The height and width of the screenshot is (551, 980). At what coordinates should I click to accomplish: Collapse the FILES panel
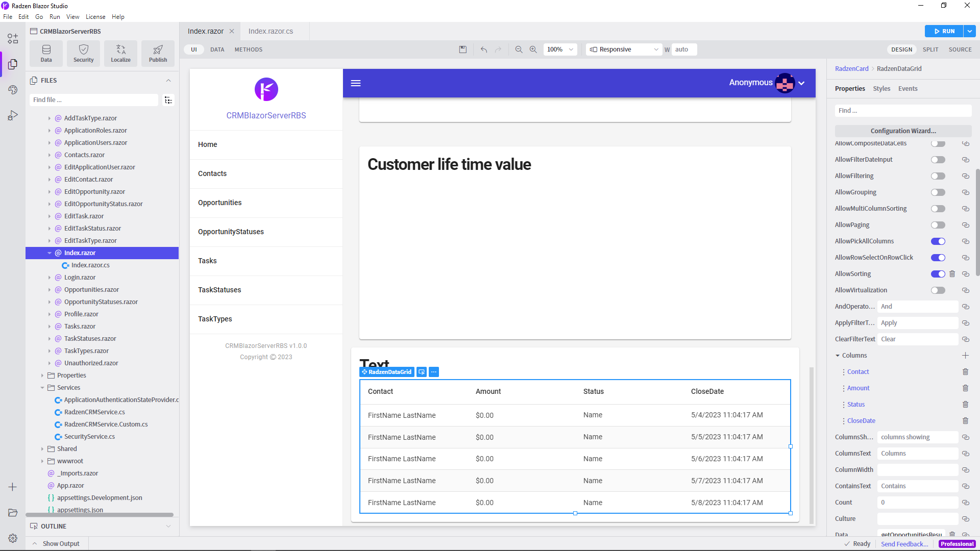pyautogui.click(x=168, y=81)
